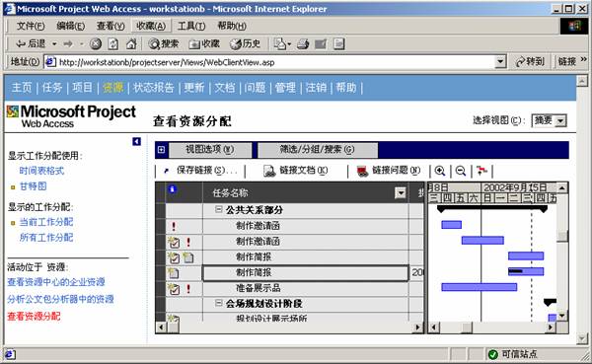Open the 工具 menu in menu bar

[191, 26]
